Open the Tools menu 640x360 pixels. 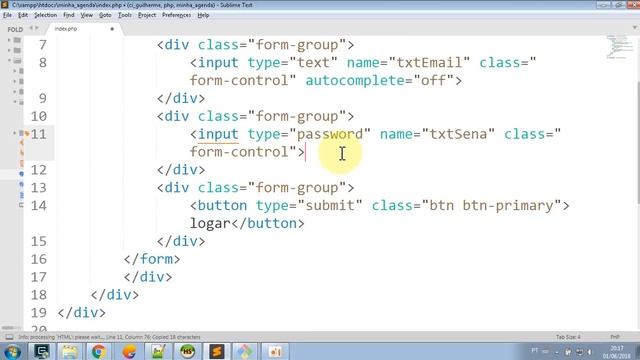coord(125,15)
